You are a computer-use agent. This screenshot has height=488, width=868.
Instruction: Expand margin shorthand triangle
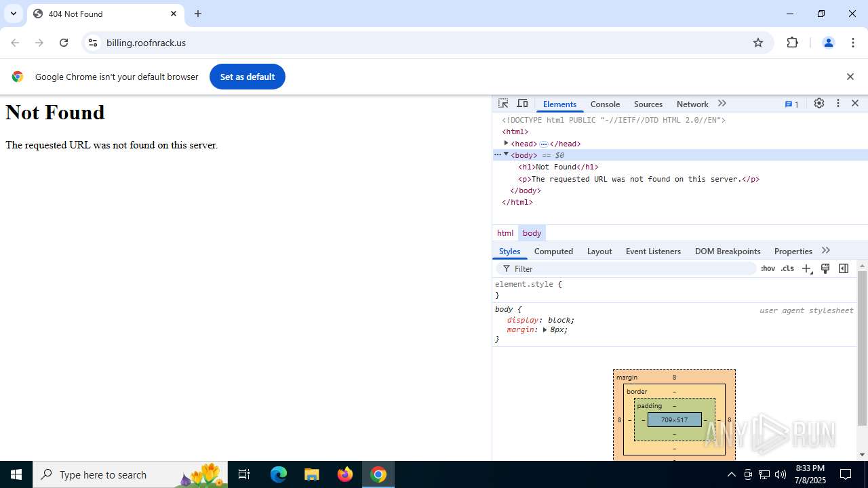[x=545, y=330]
